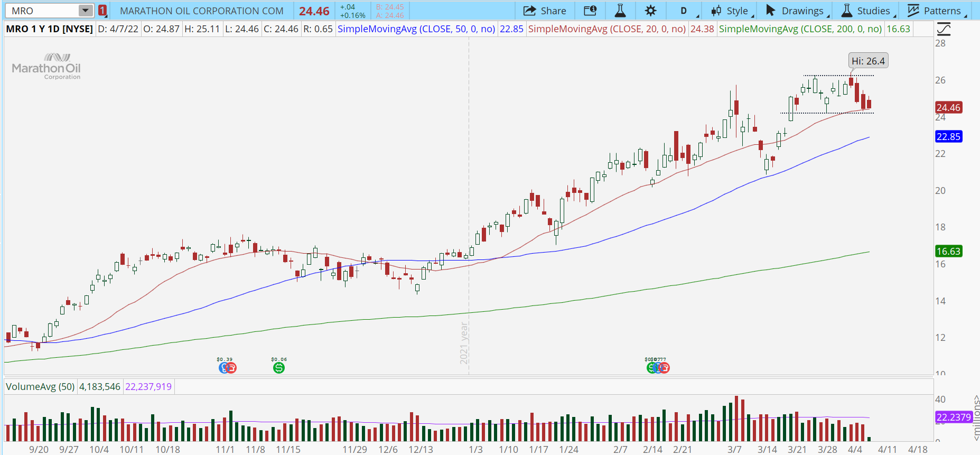
Task: Click the green dividend icon near 2/14
Action: click(651, 368)
